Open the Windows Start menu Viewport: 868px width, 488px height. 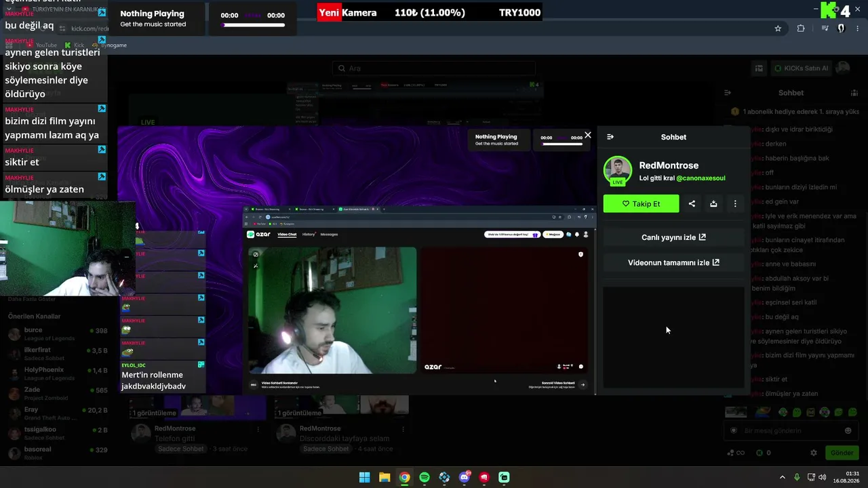click(x=364, y=477)
